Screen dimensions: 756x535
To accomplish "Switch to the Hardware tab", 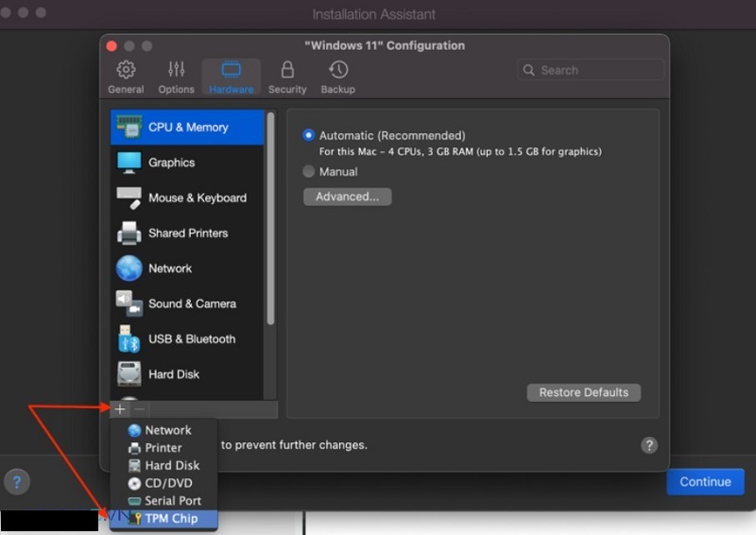I will click(x=232, y=78).
